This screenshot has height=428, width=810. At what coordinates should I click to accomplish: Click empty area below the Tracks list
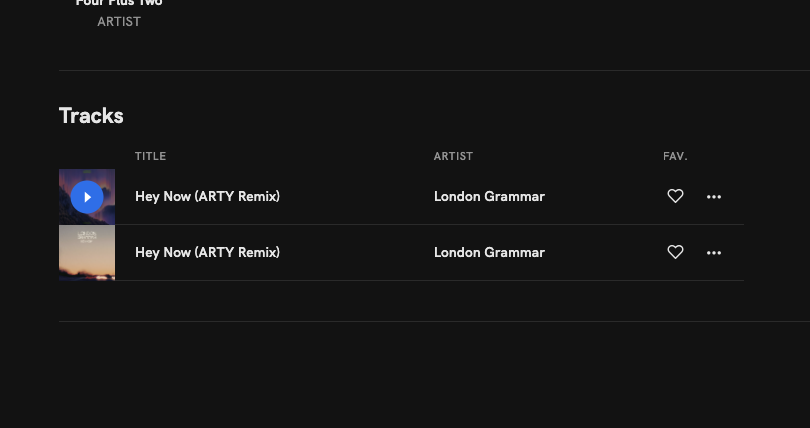pyautogui.click(x=400, y=370)
